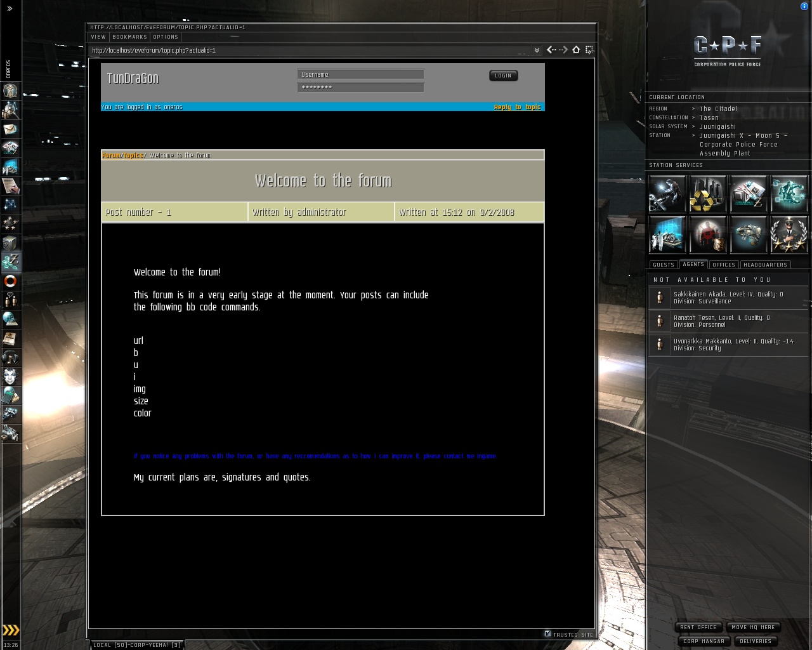Image resolution: width=812 pixels, height=650 pixels.
Task: Open the Repair Shop welder station service
Action: tap(667, 194)
